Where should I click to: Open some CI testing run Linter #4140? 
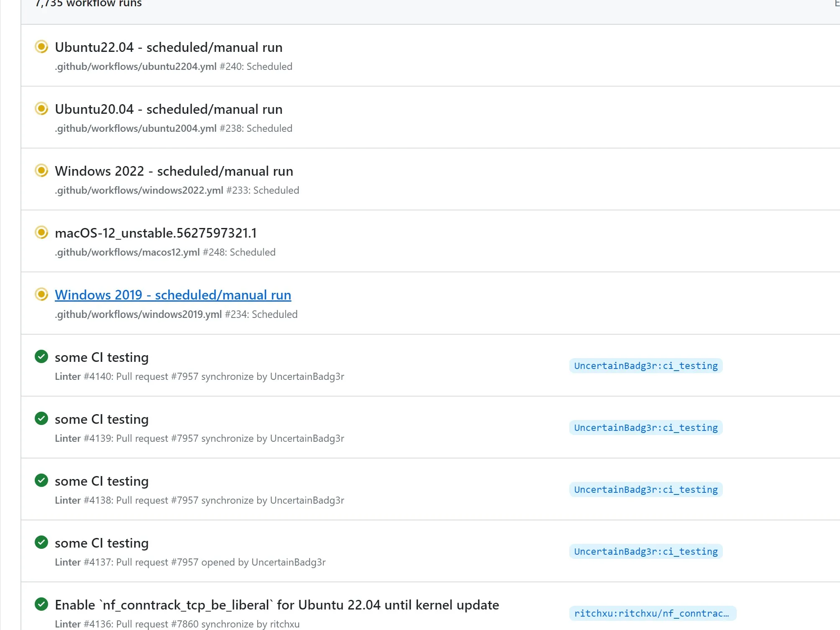tap(102, 357)
